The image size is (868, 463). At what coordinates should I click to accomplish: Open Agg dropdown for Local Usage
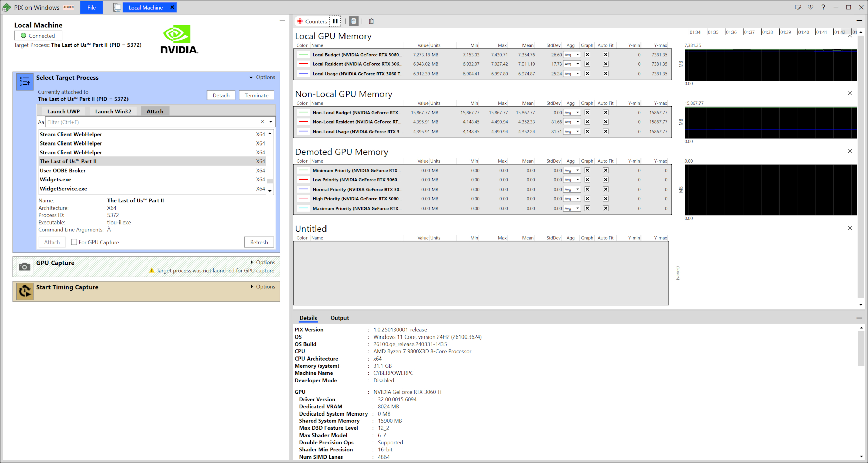[x=572, y=74]
